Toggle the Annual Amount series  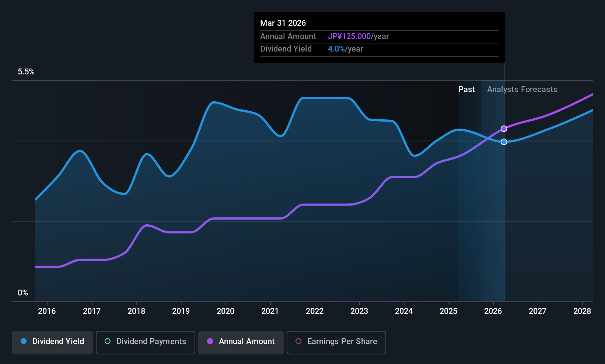pyautogui.click(x=241, y=342)
